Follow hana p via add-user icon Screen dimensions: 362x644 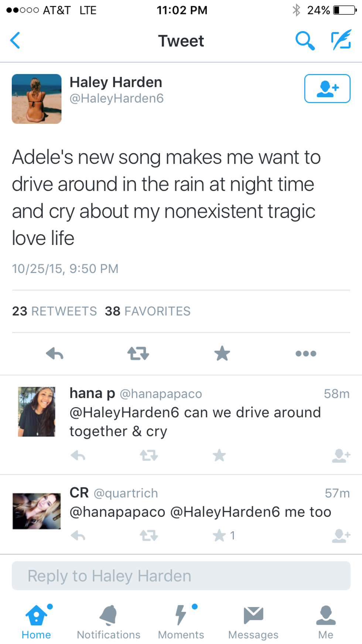click(341, 455)
